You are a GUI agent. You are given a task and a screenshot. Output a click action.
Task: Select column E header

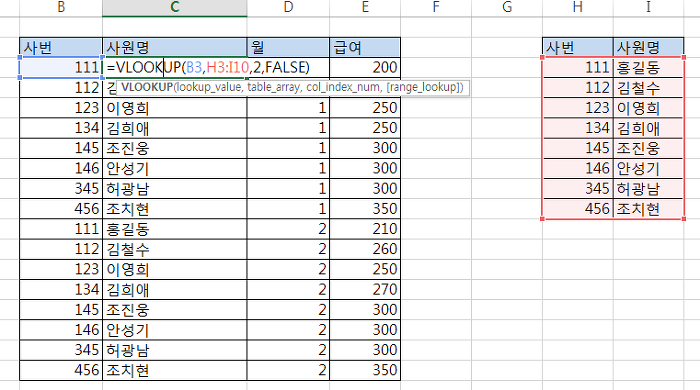[x=365, y=8]
